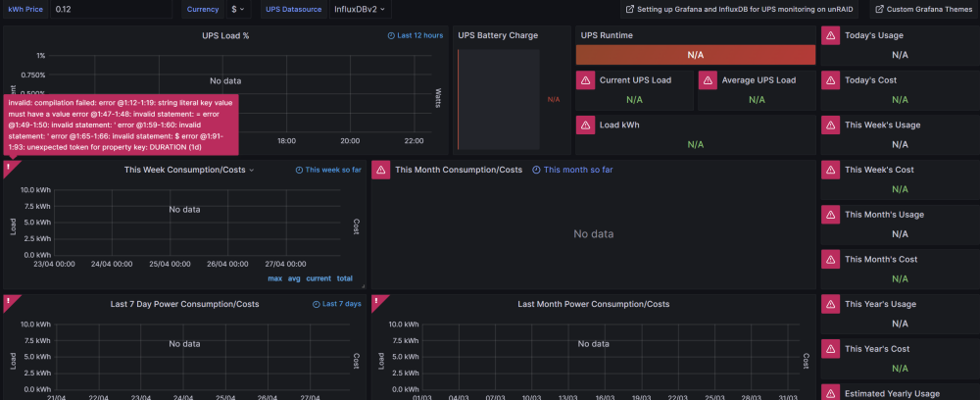Expand the This Week Consumption/Costs panel menu
This screenshot has width=980, height=400.
click(x=252, y=170)
